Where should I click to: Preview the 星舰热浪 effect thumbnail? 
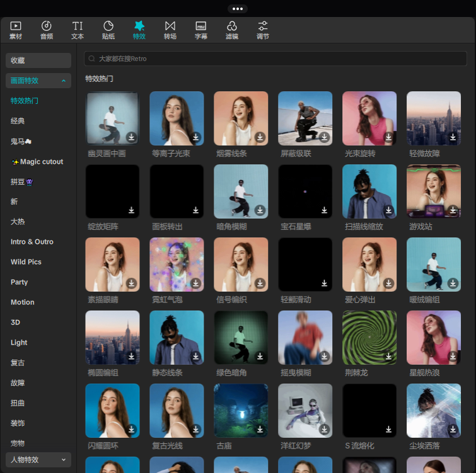tap(434, 338)
